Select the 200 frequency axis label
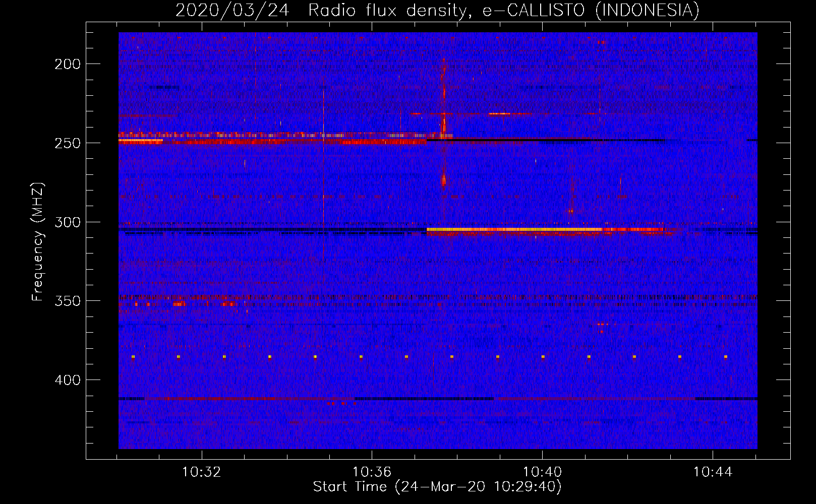Viewport: 816px width, 504px height. 68,64
